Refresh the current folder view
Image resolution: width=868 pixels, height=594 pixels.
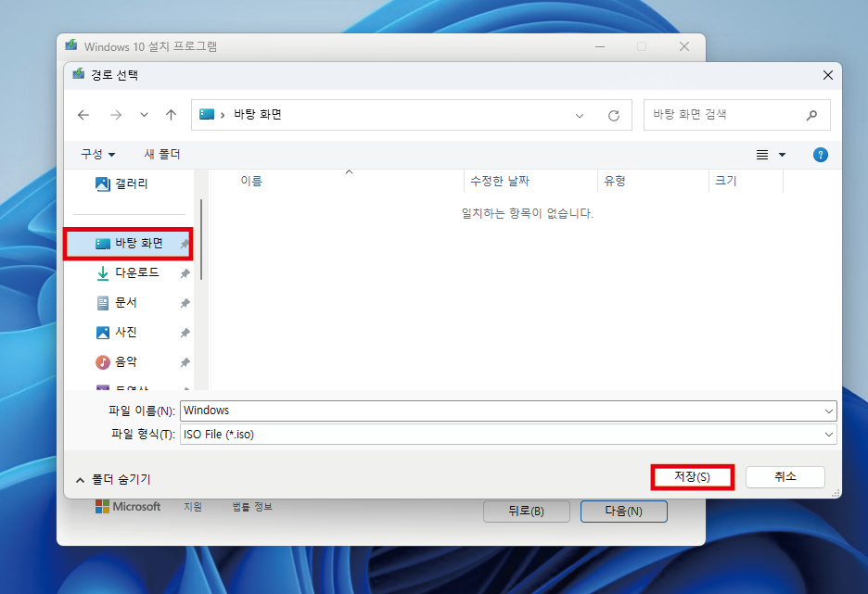tap(613, 116)
